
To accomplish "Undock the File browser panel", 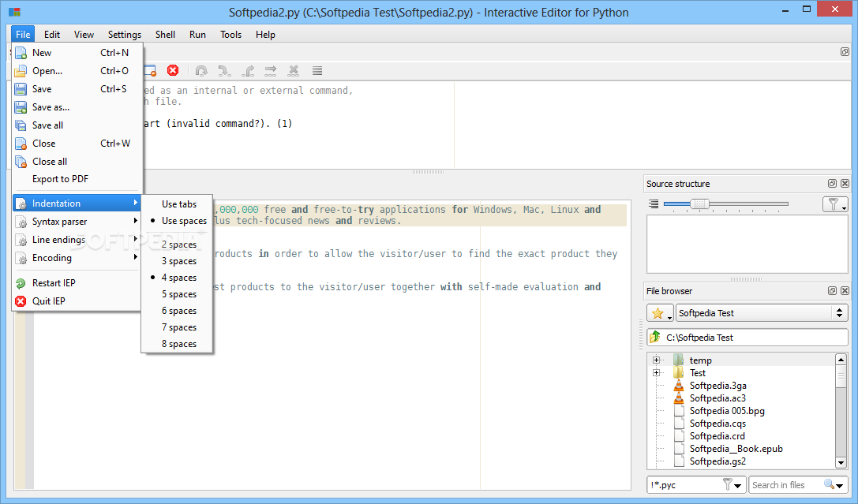I will pyautogui.click(x=832, y=291).
